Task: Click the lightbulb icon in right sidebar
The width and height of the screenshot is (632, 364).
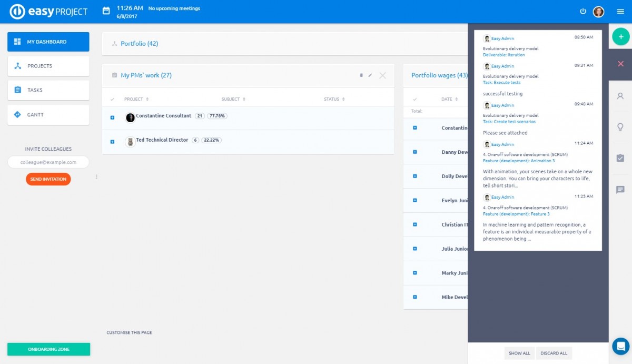Action: pyautogui.click(x=620, y=127)
